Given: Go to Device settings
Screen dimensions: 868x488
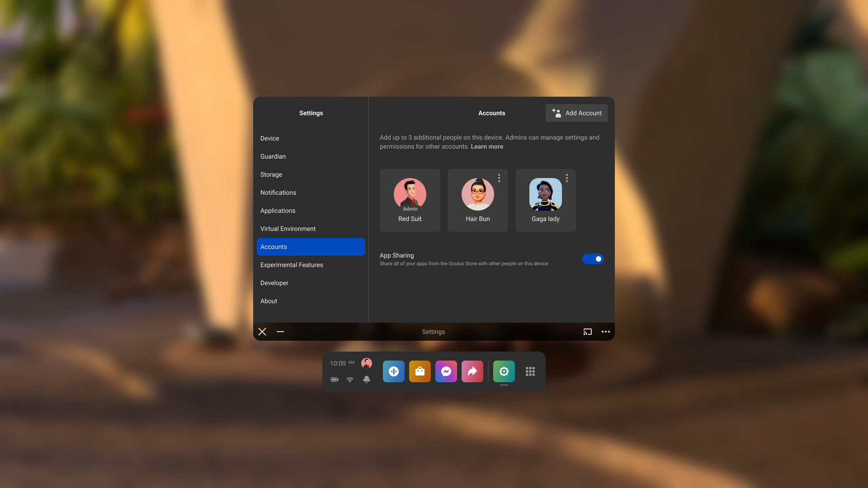Looking at the screenshot, I should (x=311, y=138).
